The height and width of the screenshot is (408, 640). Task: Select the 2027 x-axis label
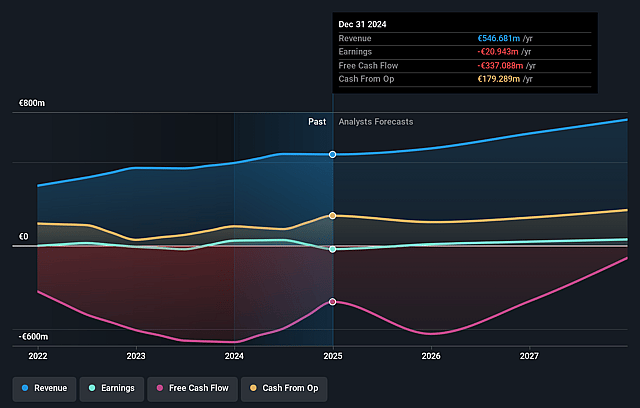point(529,356)
